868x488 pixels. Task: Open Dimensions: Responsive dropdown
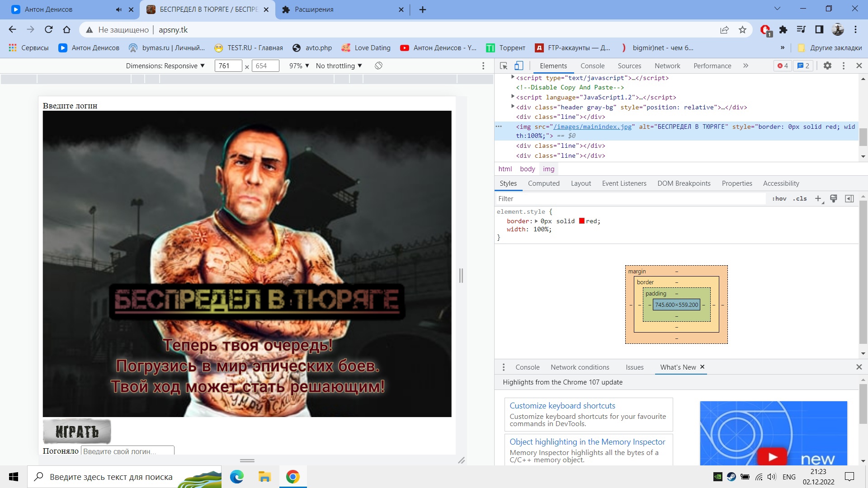pos(165,66)
